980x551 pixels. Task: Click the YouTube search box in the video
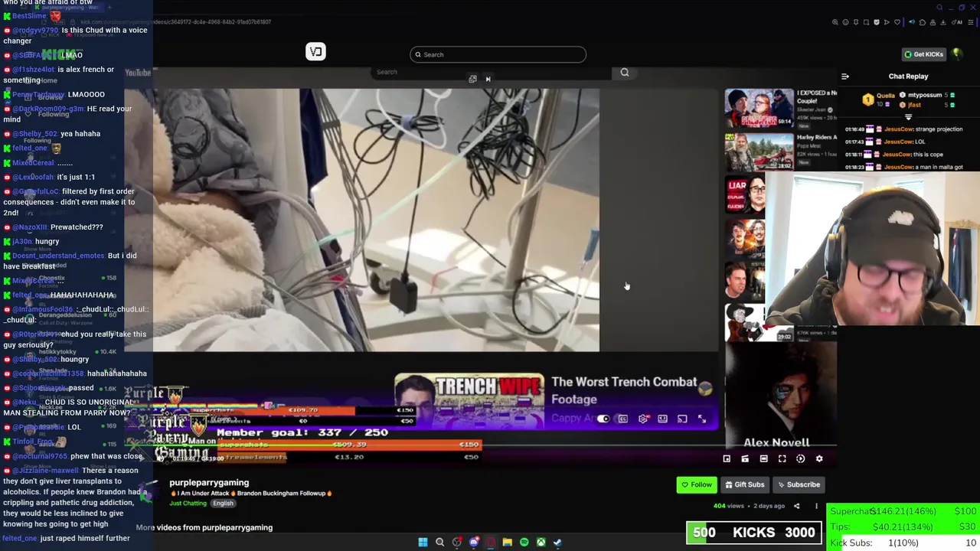(490, 72)
